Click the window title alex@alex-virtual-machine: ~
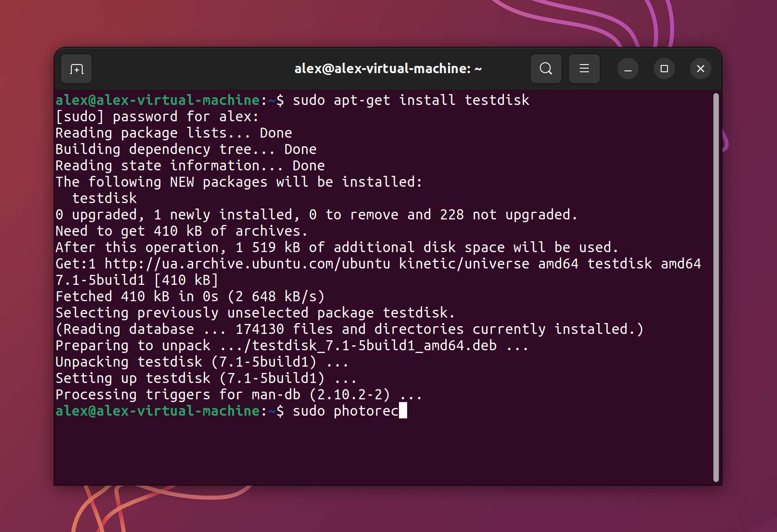The width and height of the screenshot is (777, 532). coord(388,69)
